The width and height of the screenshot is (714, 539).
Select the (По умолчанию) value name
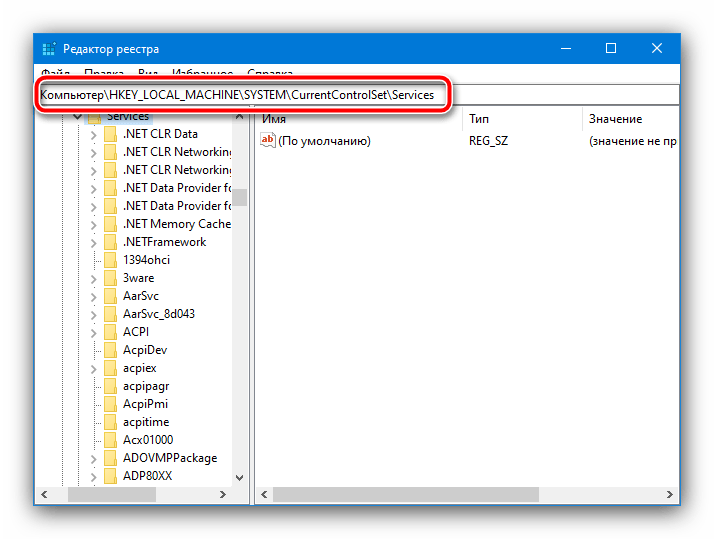[324, 141]
